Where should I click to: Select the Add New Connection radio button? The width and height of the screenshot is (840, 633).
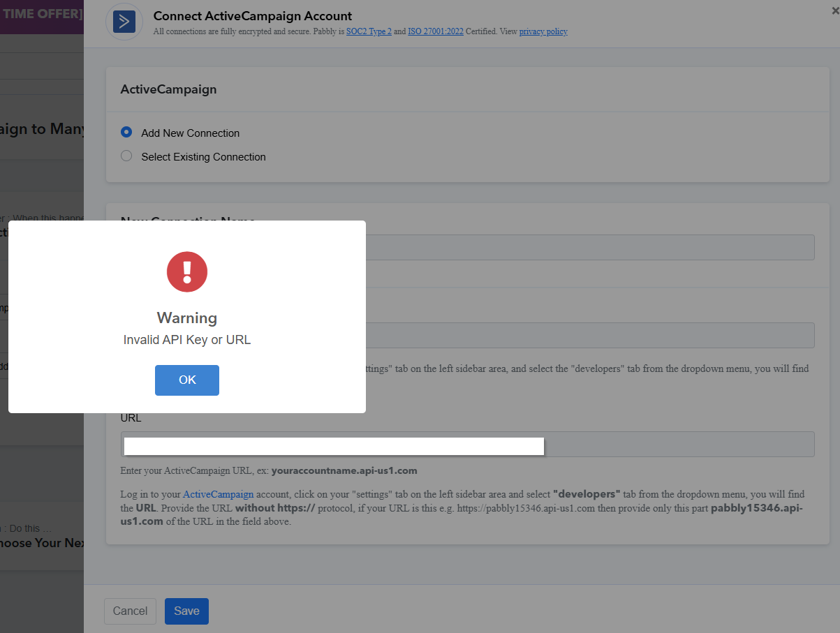point(126,132)
